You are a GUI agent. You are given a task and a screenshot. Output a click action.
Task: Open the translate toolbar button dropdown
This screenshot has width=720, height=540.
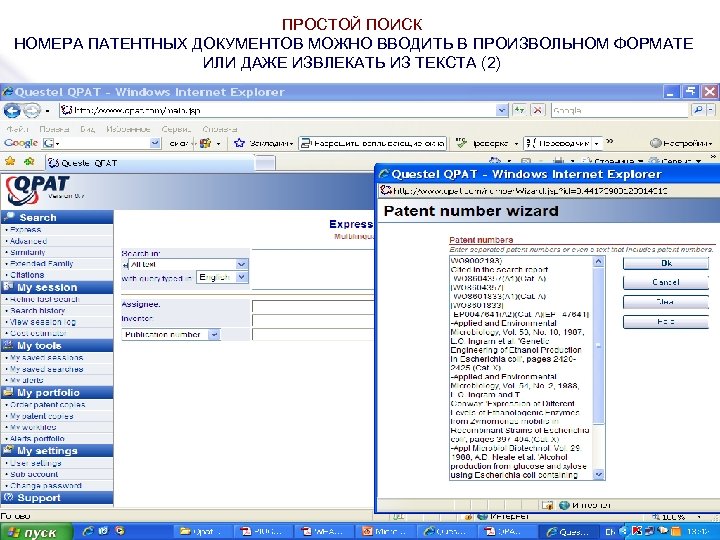coord(596,143)
